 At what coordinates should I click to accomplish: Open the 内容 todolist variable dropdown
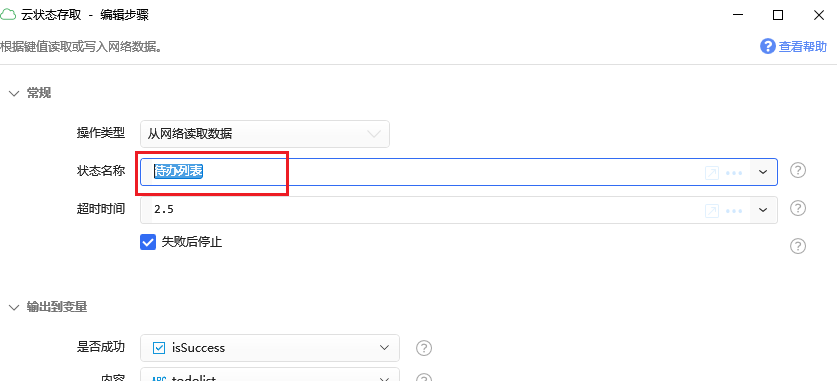click(270, 375)
